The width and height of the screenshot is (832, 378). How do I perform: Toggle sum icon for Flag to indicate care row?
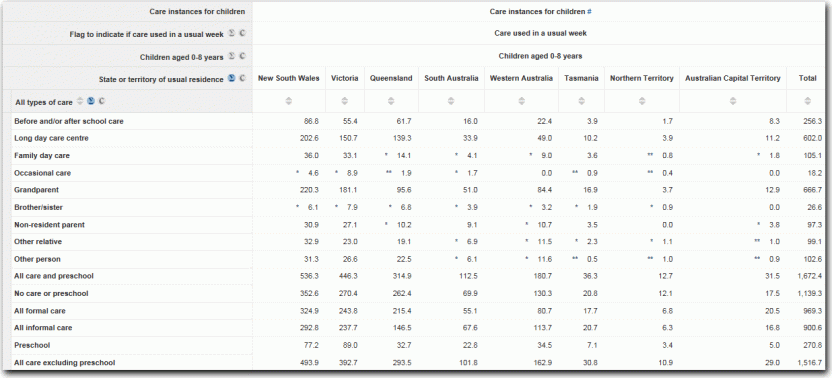(x=231, y=33)
